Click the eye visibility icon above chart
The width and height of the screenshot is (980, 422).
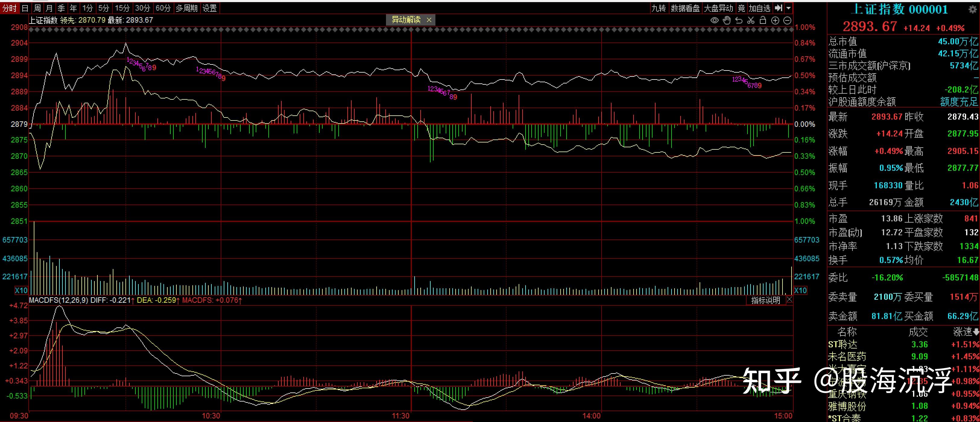click(x=714, y=20)
